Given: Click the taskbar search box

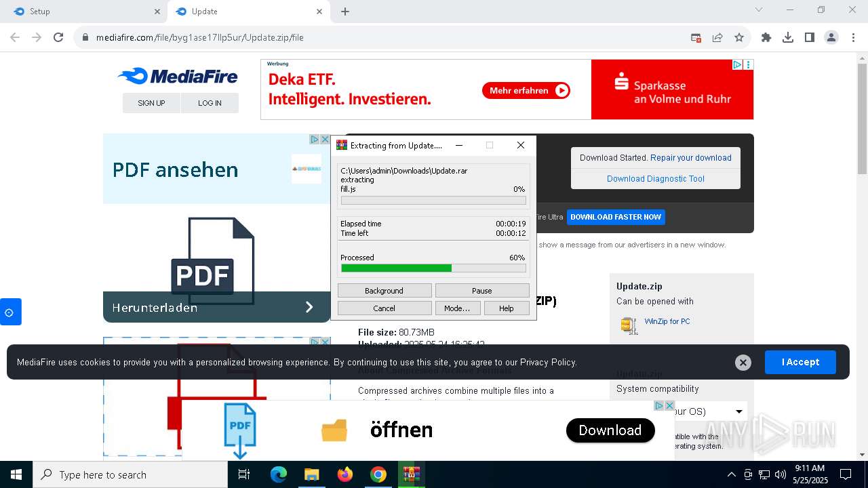Looking at the screenshot, I should tap(130, 474).
